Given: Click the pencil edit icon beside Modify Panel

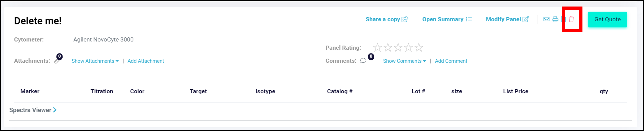Looking at the screenshot, I should coord(526,19).
